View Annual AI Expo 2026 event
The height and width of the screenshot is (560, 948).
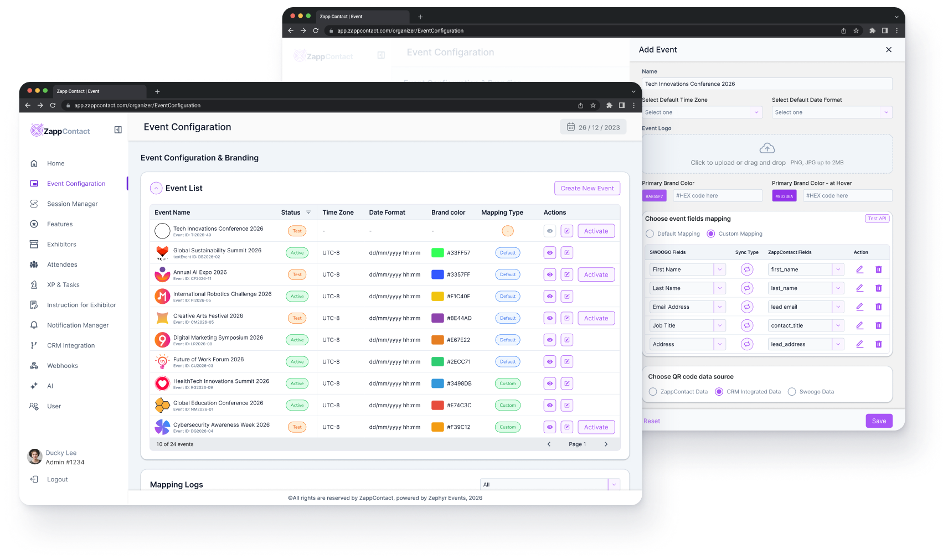pos(549,274)
